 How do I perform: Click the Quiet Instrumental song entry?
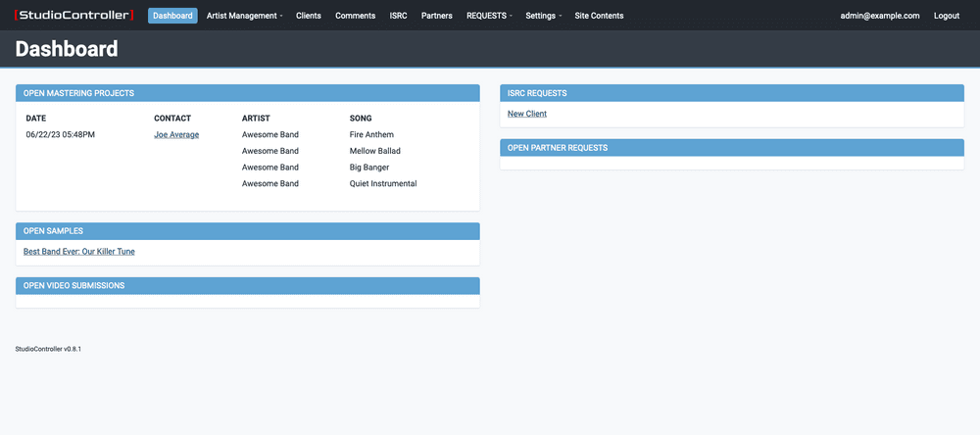coord(383,183)
